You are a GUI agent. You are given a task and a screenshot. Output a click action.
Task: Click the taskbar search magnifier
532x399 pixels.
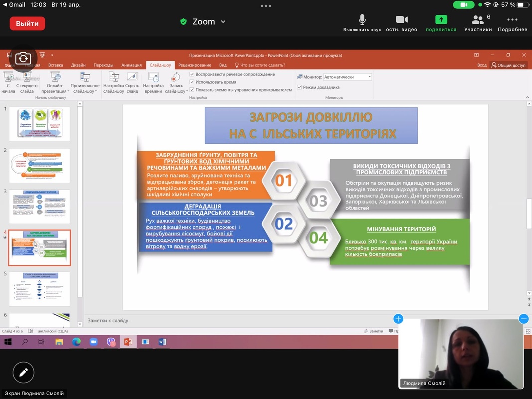pos(25,342)
